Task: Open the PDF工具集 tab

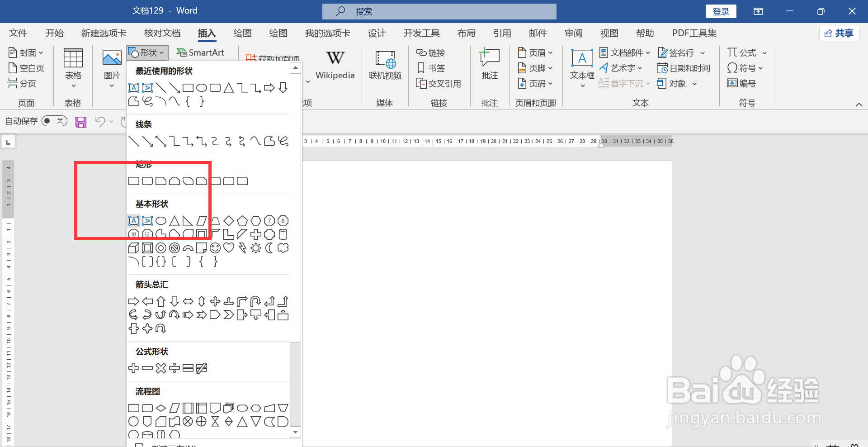Action: (694, 33)
